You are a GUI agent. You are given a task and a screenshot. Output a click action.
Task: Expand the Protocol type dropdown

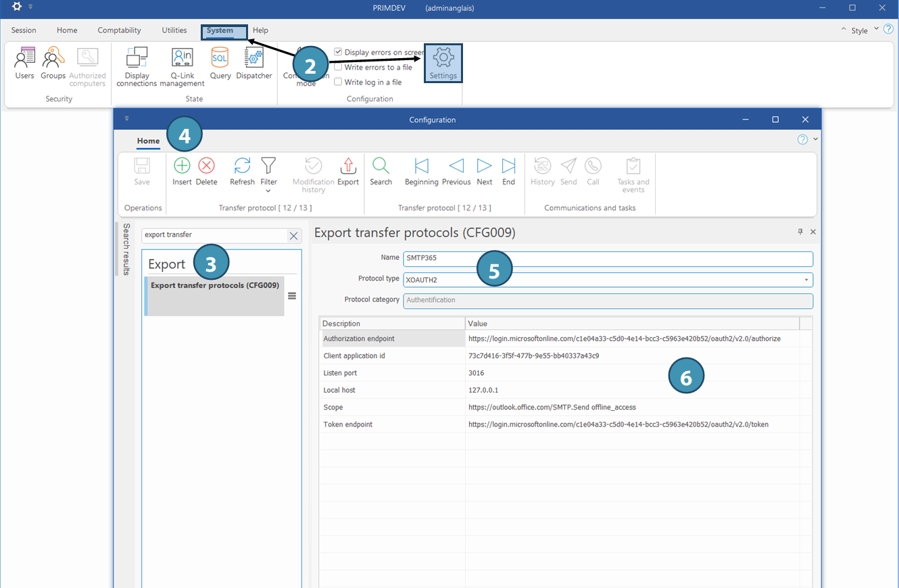(806, 280)
